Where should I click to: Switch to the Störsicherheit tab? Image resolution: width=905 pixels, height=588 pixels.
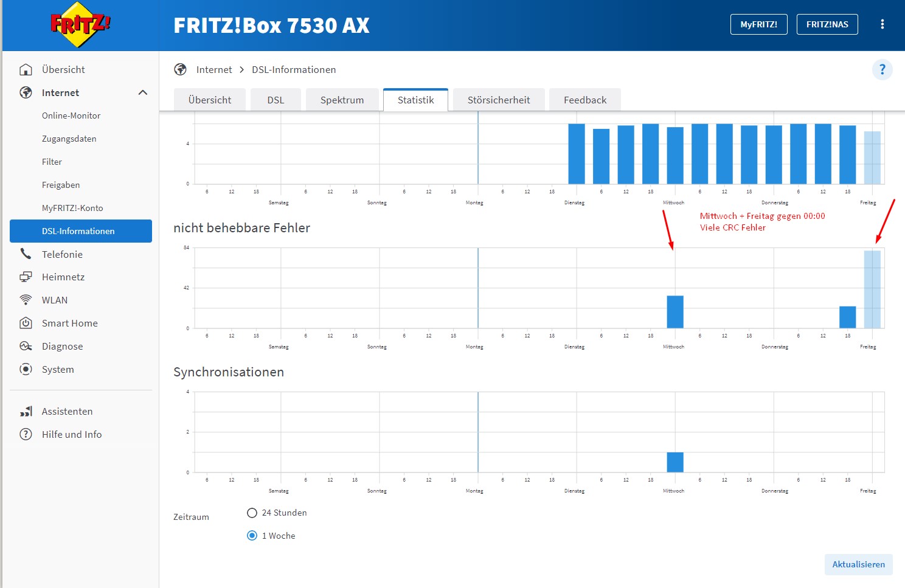click(x=499, y=100)
